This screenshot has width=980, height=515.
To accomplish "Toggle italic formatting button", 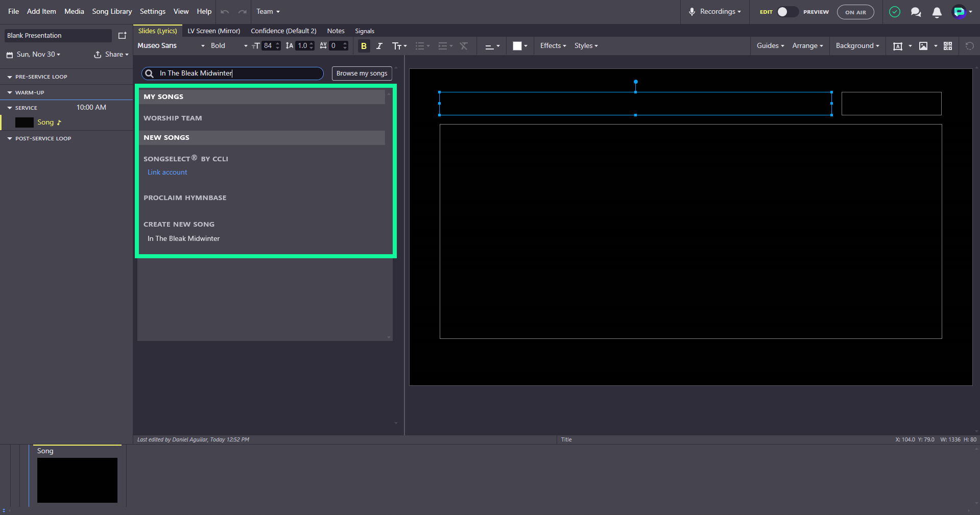I will [379, 46].
